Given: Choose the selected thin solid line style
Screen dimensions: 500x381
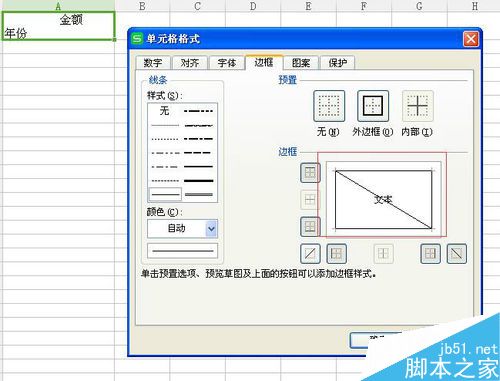Looking at the screenshot, I should pos(165,194).
